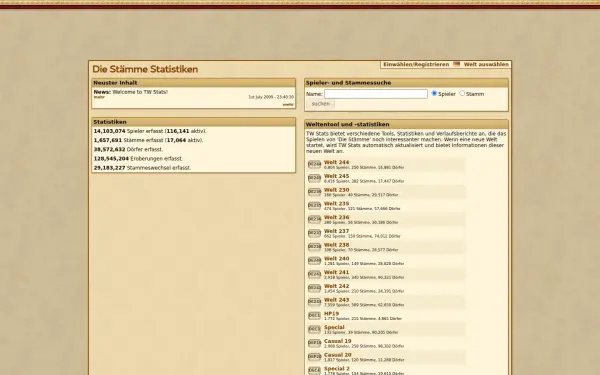
Task: Click the 14,103,074 Spieler erfasst statistic
Action: [x=150, y=131]
